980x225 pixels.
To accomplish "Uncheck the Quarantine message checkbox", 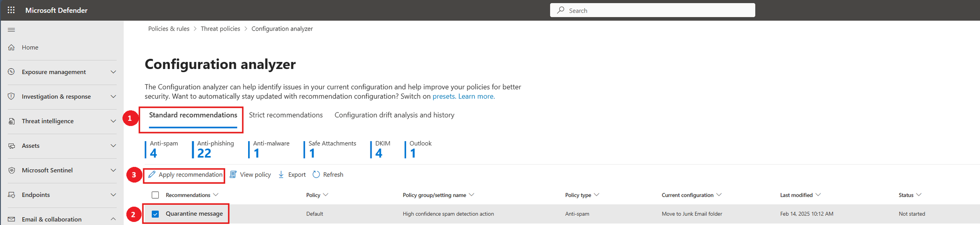I will coord(155,214).
